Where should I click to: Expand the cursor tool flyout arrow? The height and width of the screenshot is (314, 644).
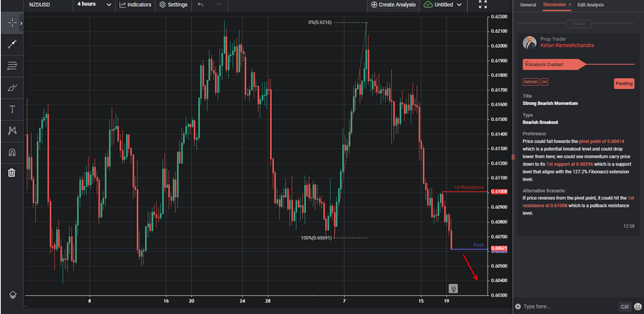[x=21, y=24]
